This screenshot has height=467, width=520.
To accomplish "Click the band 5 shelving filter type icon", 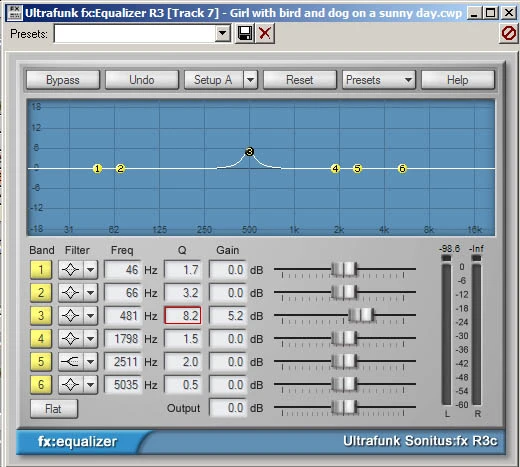I will click(x=70, y=362).
